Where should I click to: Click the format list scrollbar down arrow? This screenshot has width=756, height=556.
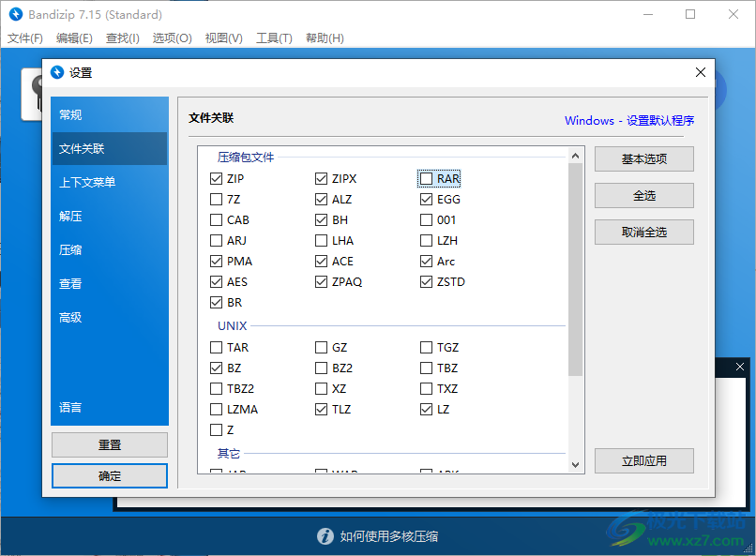pyautogui.click(x=575, y=465)
